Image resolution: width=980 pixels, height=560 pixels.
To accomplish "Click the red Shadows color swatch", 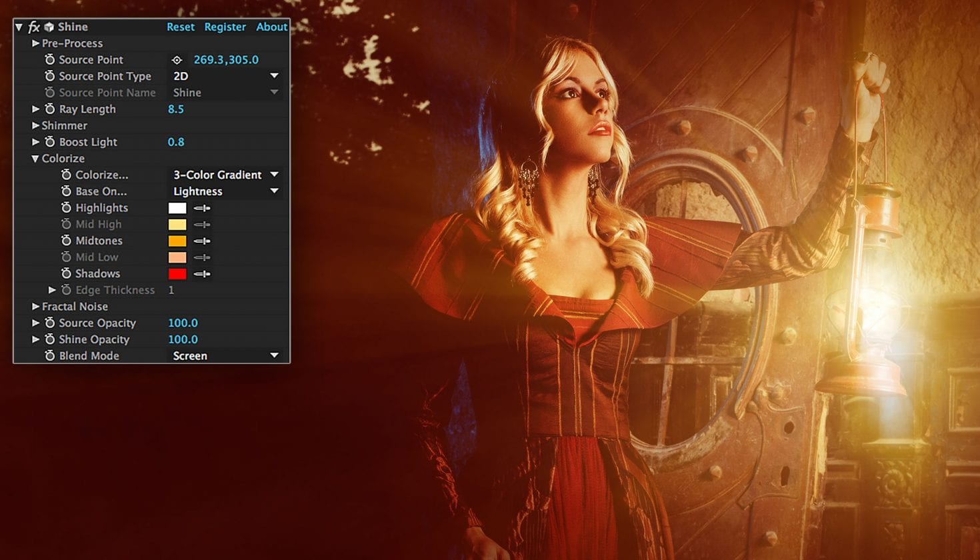I will coord(177,274).
